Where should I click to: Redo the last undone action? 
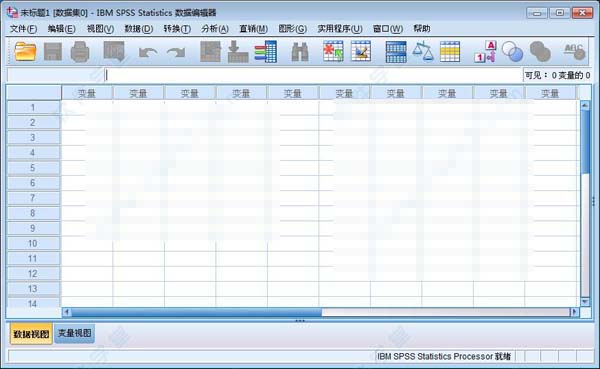(x=176, y=52)
